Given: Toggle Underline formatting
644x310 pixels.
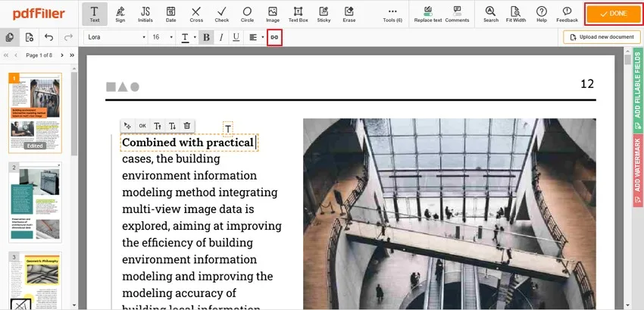Looking at the screenshot, I should tap(236, 37).
